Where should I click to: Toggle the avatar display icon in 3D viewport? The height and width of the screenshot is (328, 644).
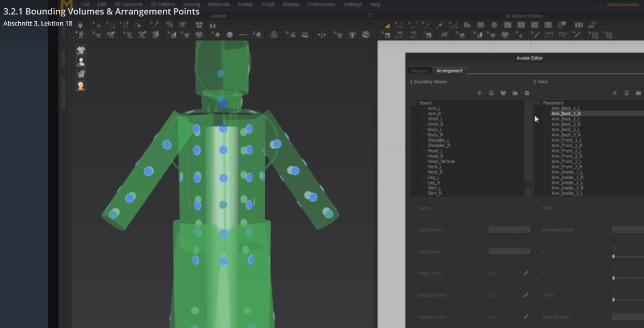[81, 62]
